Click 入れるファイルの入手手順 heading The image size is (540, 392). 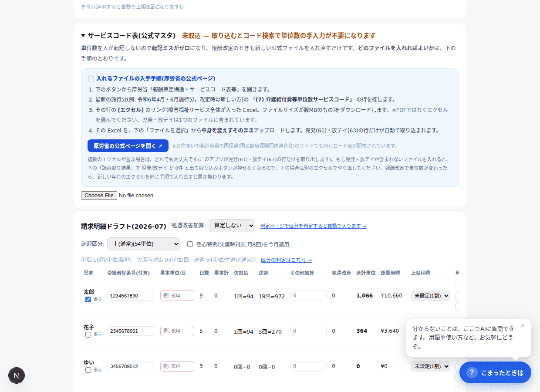(156, 78)
